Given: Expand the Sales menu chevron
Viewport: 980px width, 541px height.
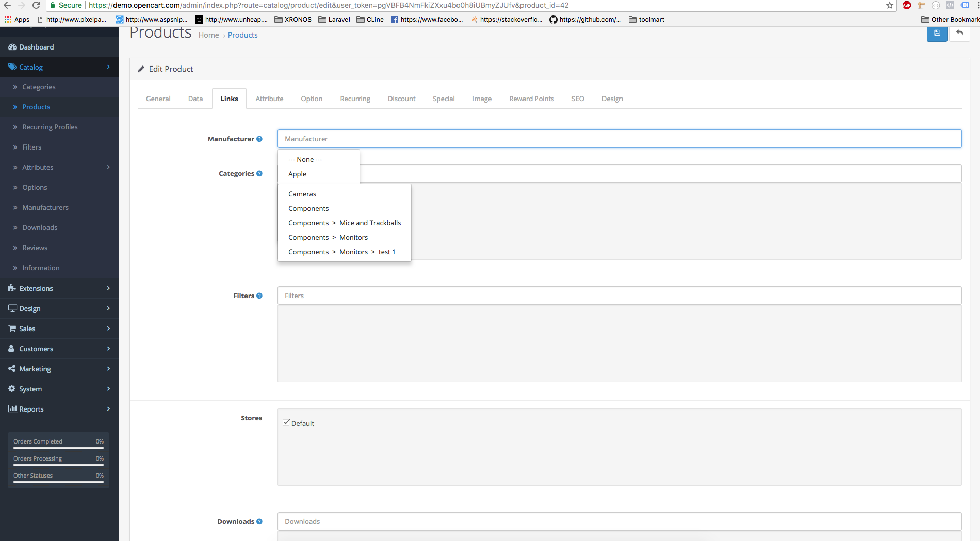Looking at the screenshot, I should (x=108, y=328).
